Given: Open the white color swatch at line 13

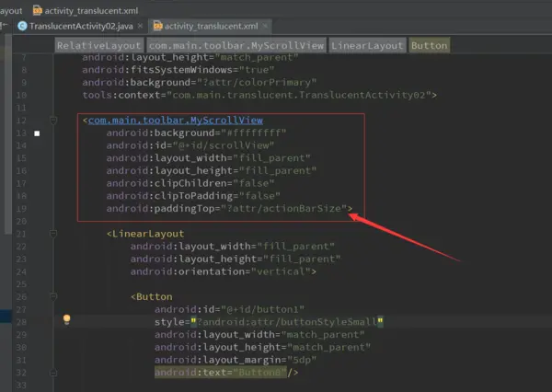Looking at the screenshot, I should click(37, 133).
